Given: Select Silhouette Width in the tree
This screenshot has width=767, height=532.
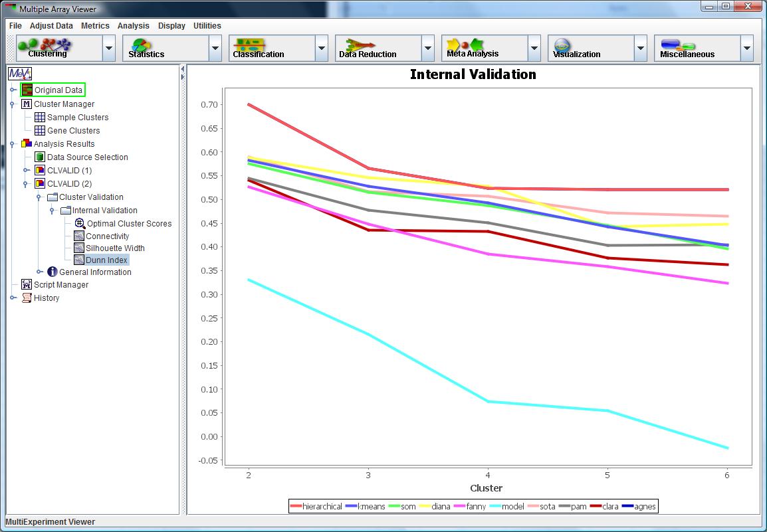Looking at the screenshot, I should tap(114, 248).
